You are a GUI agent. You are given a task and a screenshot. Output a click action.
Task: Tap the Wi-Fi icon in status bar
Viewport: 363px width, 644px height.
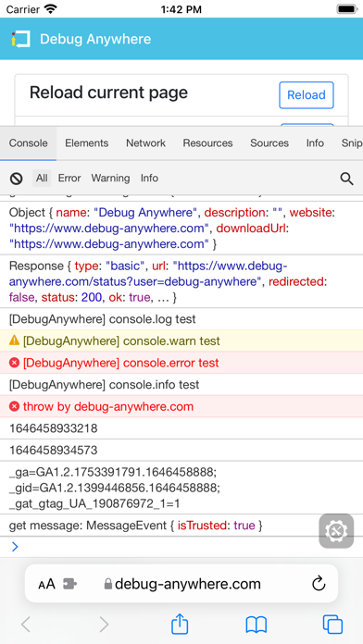point(51,9)
